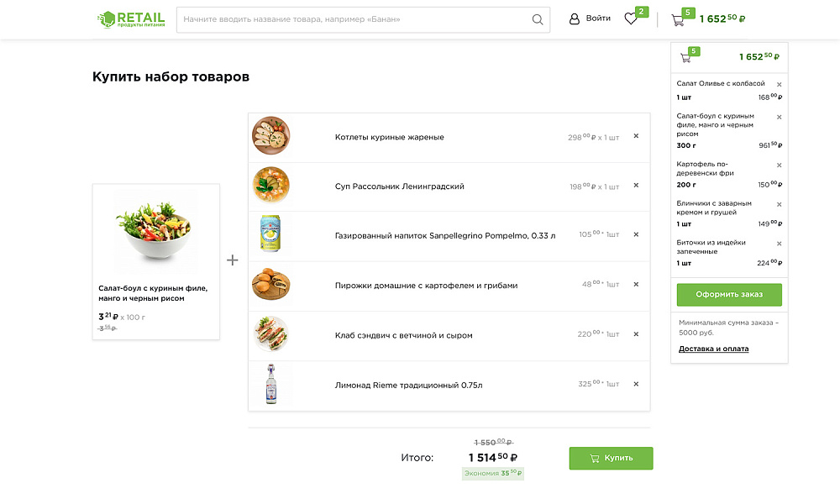Click the cart icon in the sidebar summary
The height and width of the screenshot is (504, 840).
coord(684,57)
